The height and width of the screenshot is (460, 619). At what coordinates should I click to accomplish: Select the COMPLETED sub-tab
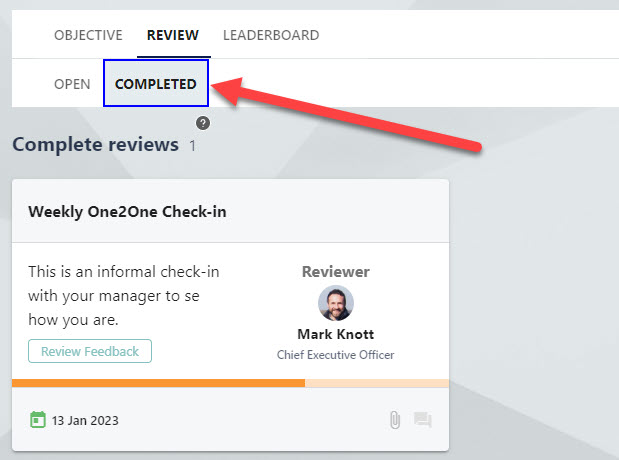coord(156,84)
